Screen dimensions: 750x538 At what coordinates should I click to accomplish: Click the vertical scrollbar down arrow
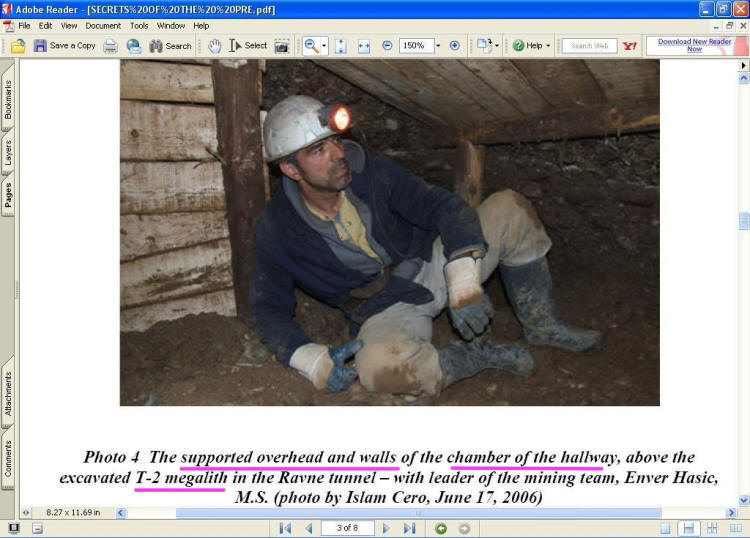pyautogui.click(x=744, y=501)
